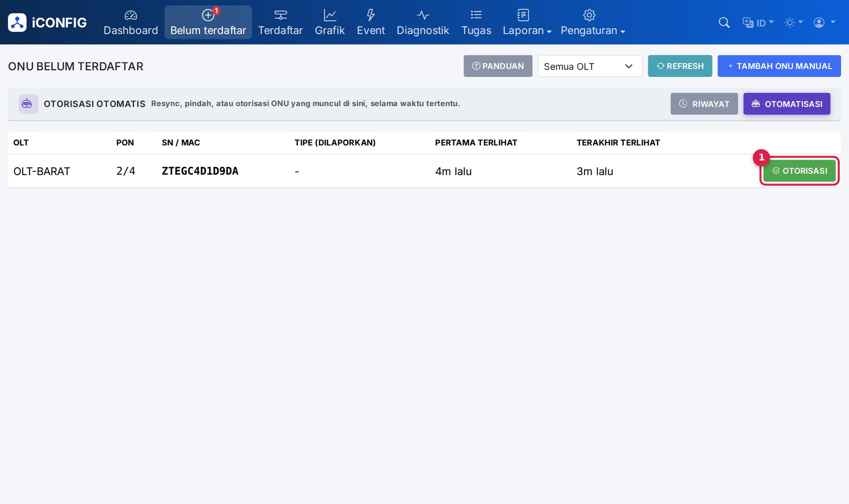Expand the Semua OLT dropdown

click(x=590, y=66)
